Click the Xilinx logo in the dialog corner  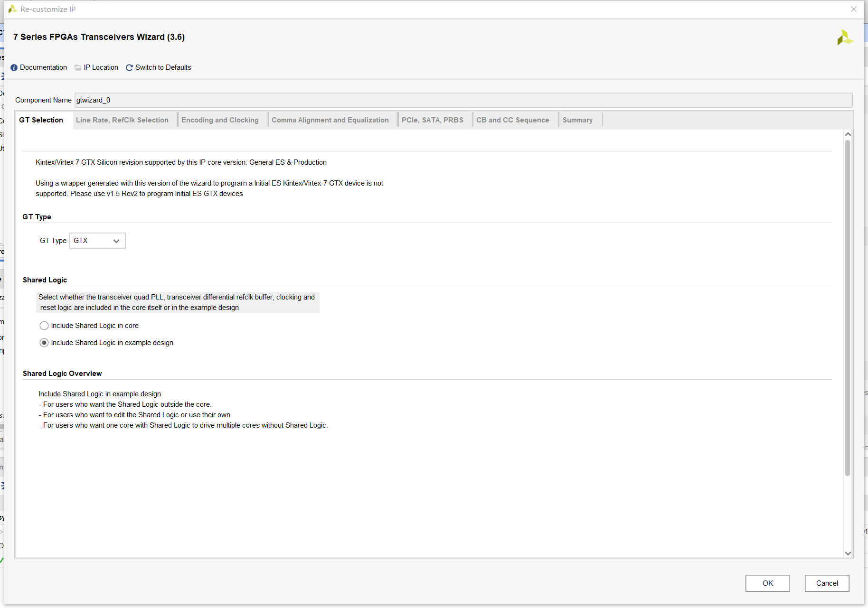[x=845, y=37]
